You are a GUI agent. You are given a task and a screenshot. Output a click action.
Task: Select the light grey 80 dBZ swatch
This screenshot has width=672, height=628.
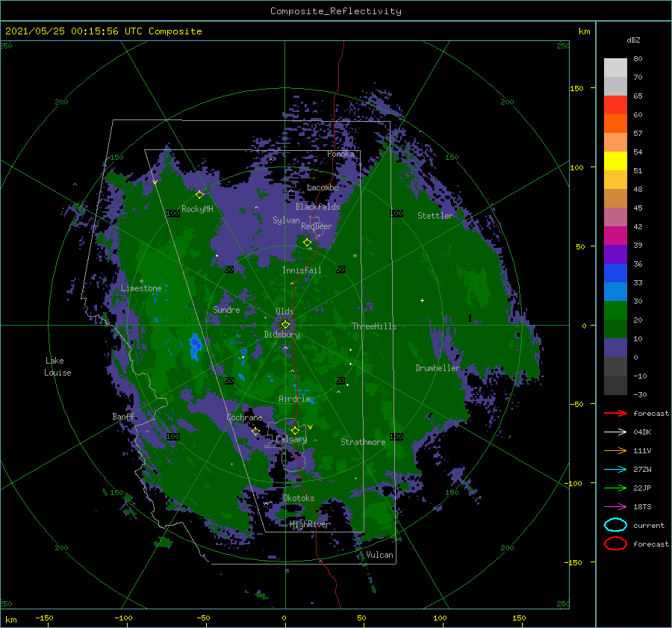coord(615,67)
